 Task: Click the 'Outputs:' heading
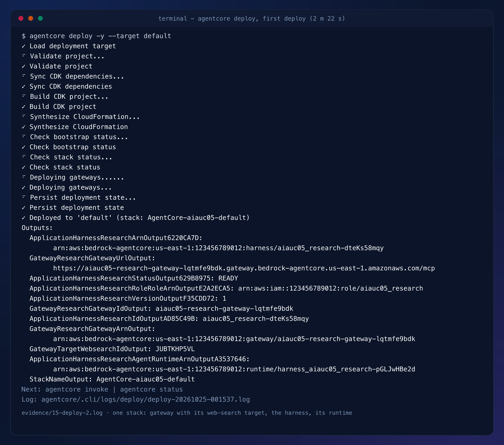click(x=37, y=228)
